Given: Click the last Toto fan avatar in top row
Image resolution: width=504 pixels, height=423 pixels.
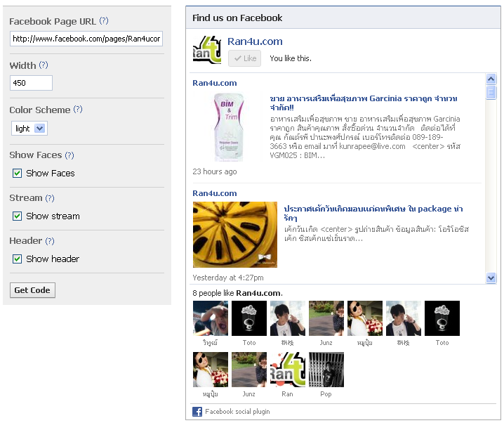Looking at the screenshot, I should pos(442,318).
